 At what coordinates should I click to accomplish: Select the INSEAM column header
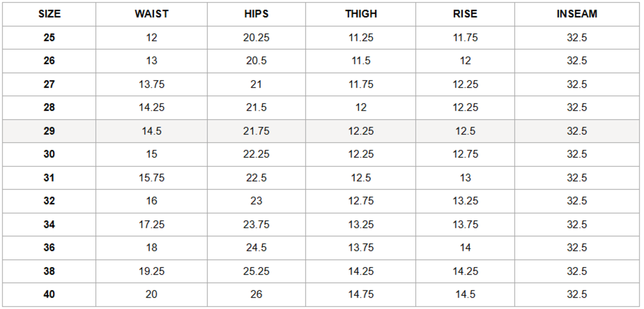(x=576, y=15)
